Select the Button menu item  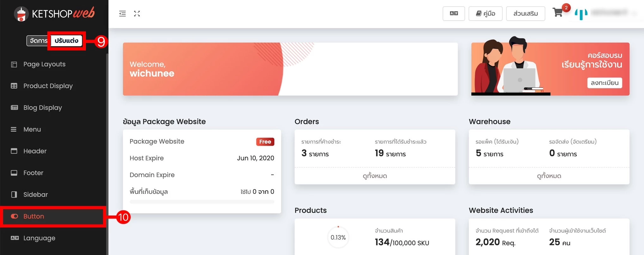coord(34,216)
